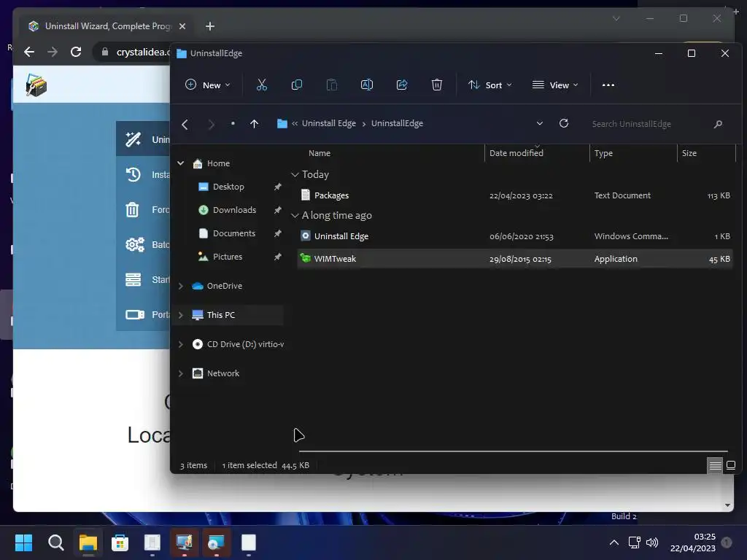The height and width of the screenshot is (560, 747).
Task: Click the Paste clipboard icon
Action: (x=332, y=85)
